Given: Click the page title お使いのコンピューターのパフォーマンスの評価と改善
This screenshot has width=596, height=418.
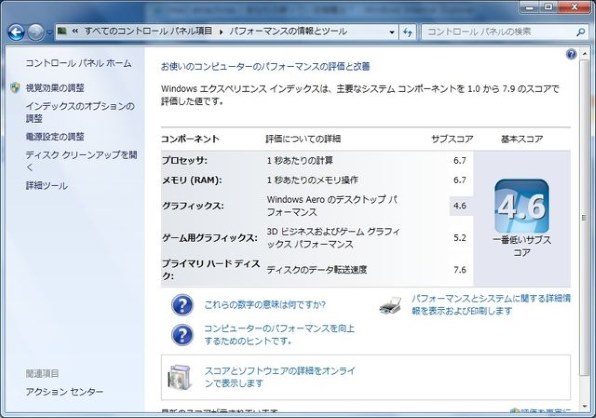Looking at the screenshot, I should point(265,67).
